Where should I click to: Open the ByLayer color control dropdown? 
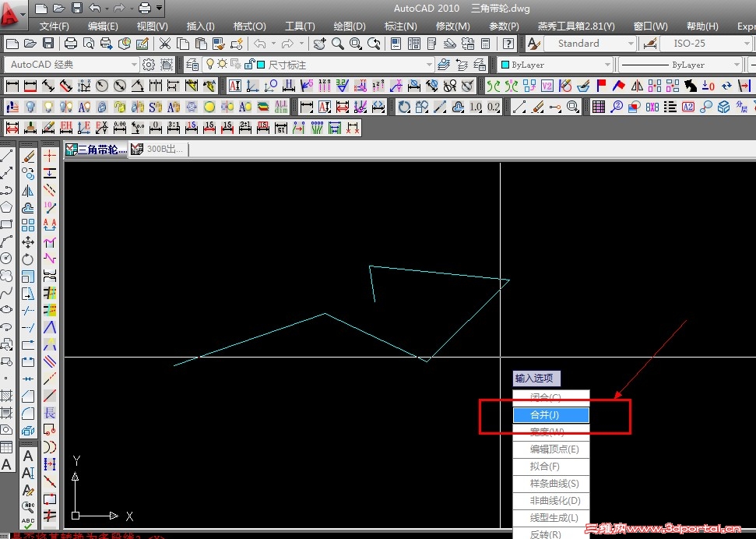[x=607, y=64]
